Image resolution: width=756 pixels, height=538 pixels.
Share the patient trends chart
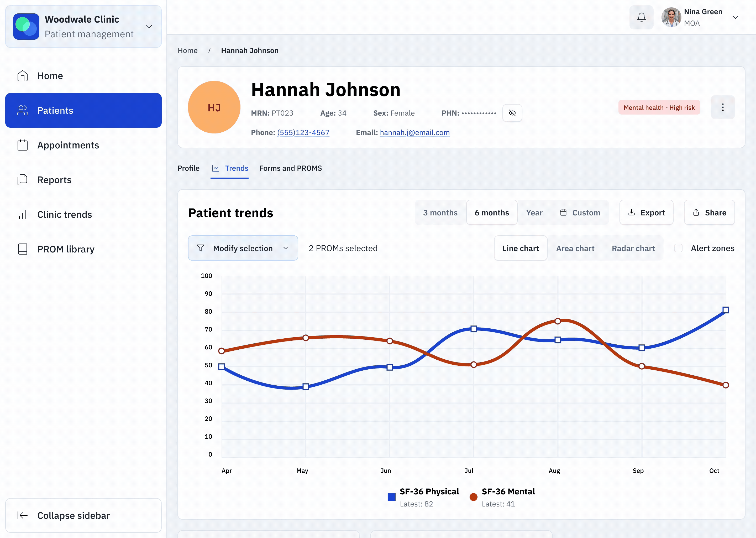(709, 212)
